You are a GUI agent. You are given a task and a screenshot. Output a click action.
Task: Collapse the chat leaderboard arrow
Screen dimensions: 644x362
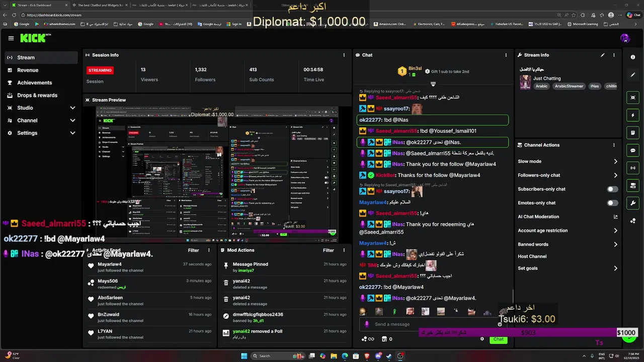coord(433,84)
